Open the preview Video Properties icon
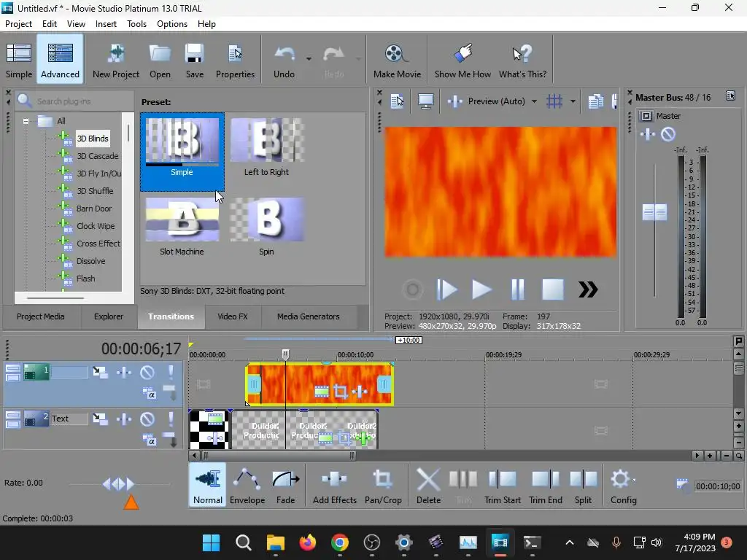Viewport: 747px width, 560px height. coord(397,101)
